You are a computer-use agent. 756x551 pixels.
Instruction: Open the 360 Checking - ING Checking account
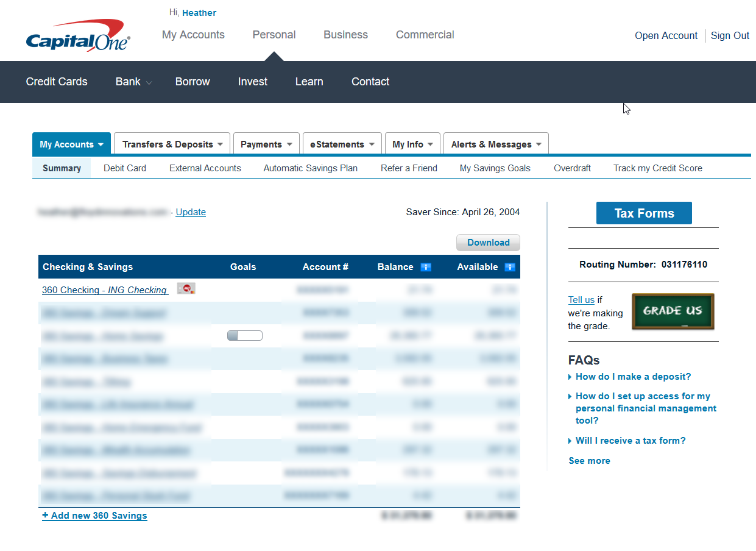coord(105,290)
